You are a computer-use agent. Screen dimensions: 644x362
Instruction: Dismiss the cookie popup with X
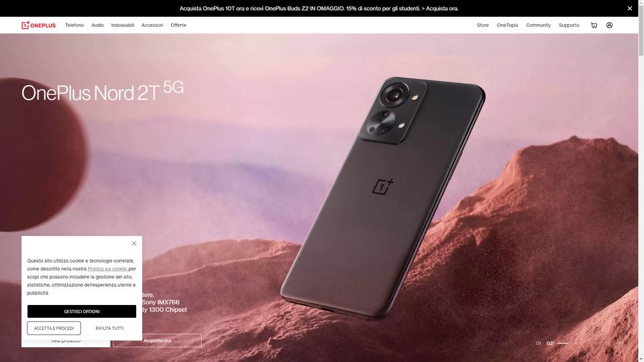pos(134,243)
